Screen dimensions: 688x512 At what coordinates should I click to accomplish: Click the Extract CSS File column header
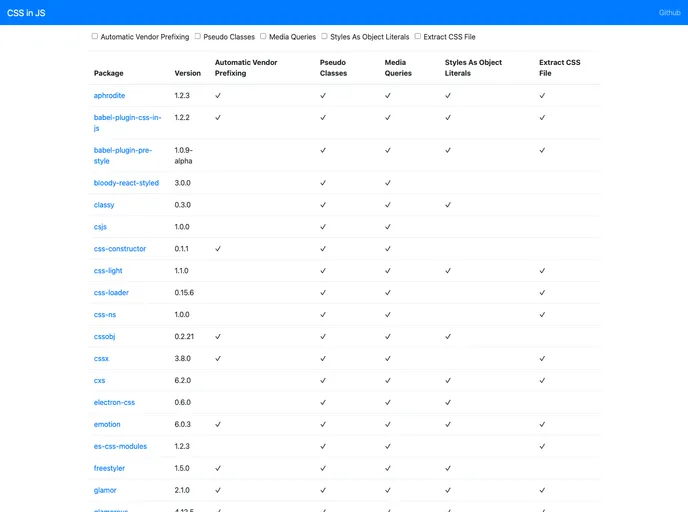click(x=559, y=68)
